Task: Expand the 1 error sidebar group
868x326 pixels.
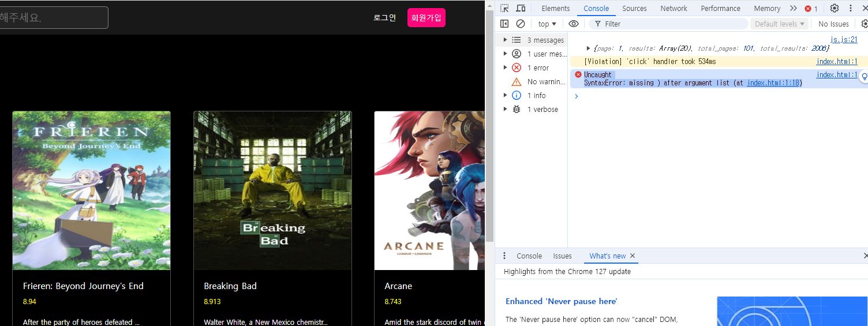Action: click(505, 68)
